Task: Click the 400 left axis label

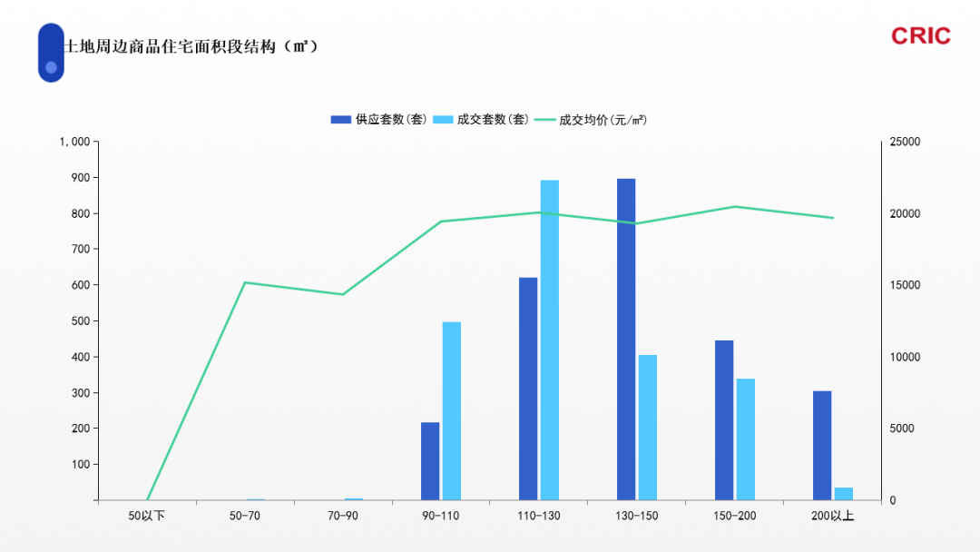Action: (x=81, y=357)
